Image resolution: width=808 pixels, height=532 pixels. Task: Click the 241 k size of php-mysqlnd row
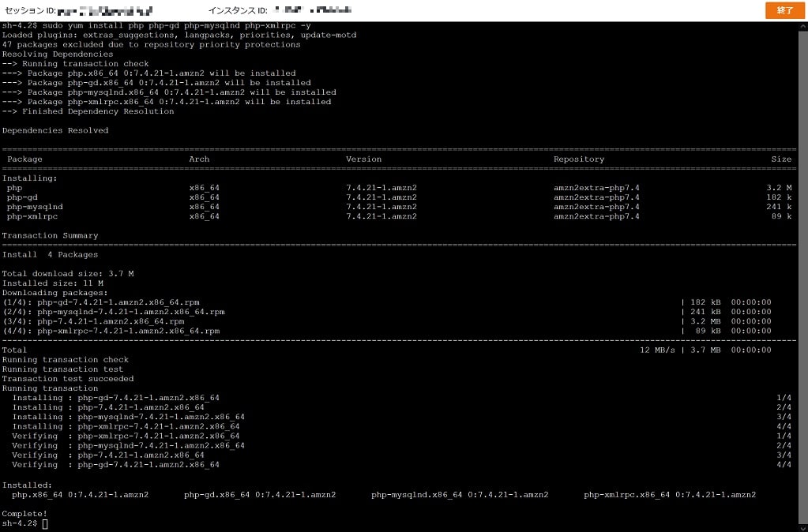[779, 207]
